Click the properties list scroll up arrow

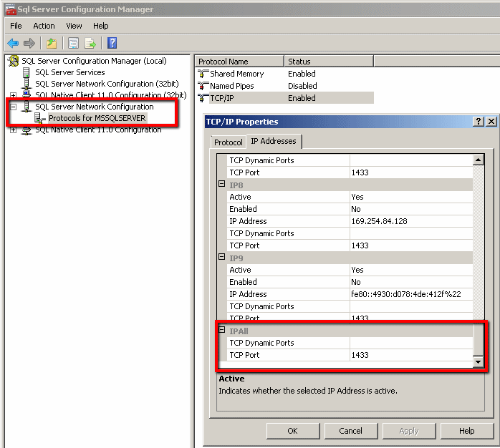tap(479, 160)
